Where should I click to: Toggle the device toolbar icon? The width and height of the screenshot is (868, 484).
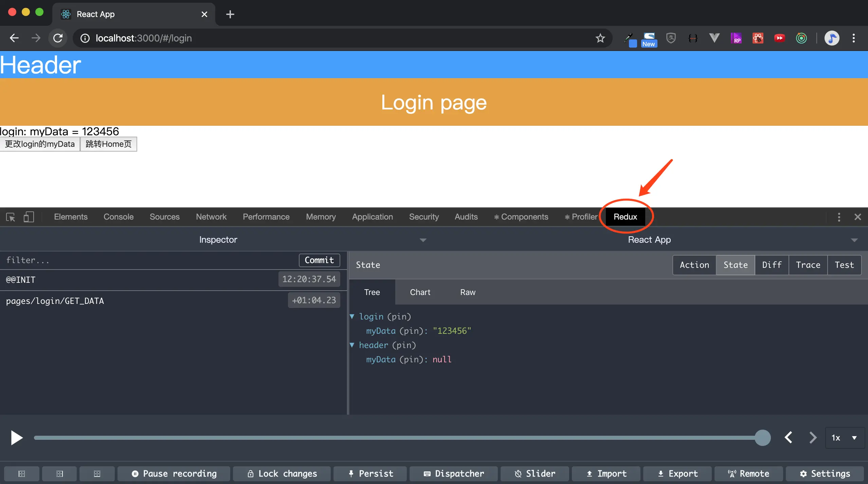pos(29,217)
